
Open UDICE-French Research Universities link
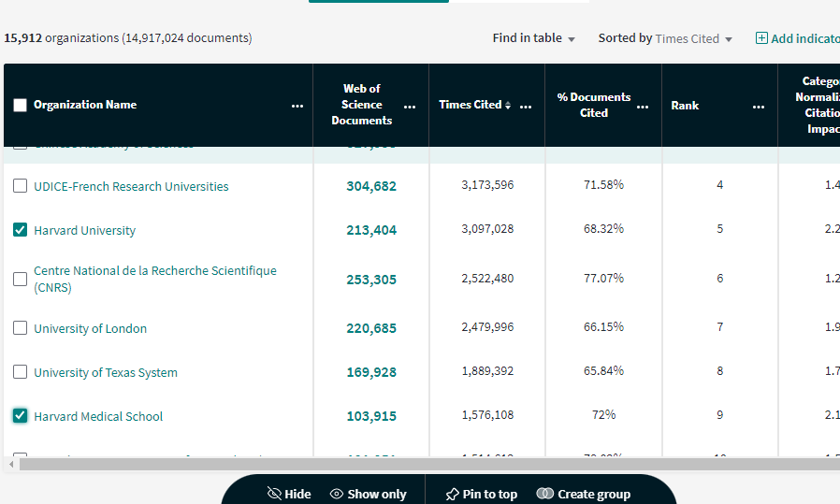click(x=131, y=186)
